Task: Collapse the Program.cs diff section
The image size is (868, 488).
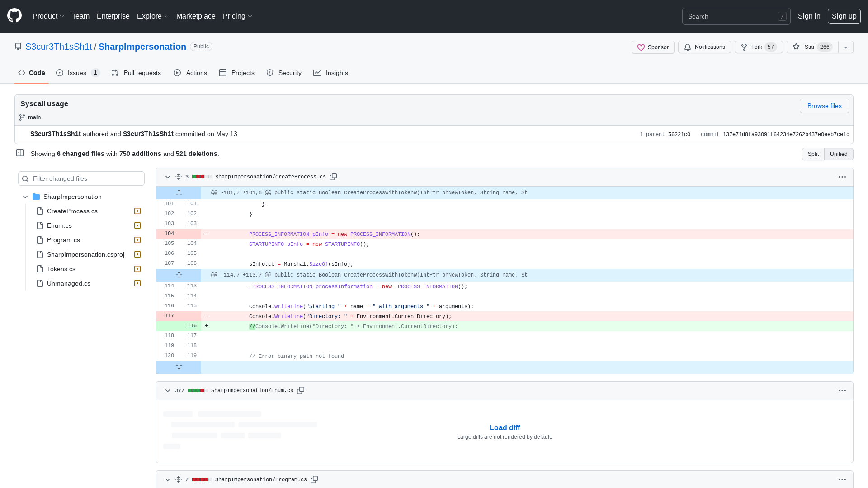Action: 168,480
